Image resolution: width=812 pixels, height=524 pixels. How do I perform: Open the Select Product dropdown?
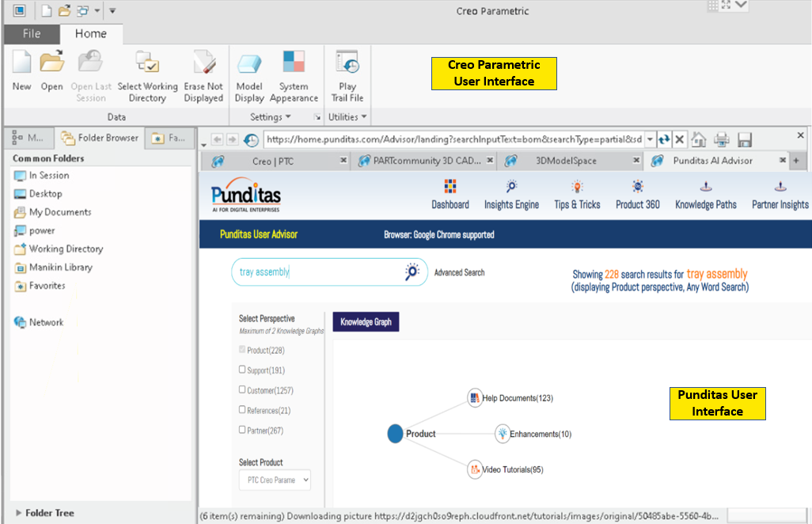(275, 480)
